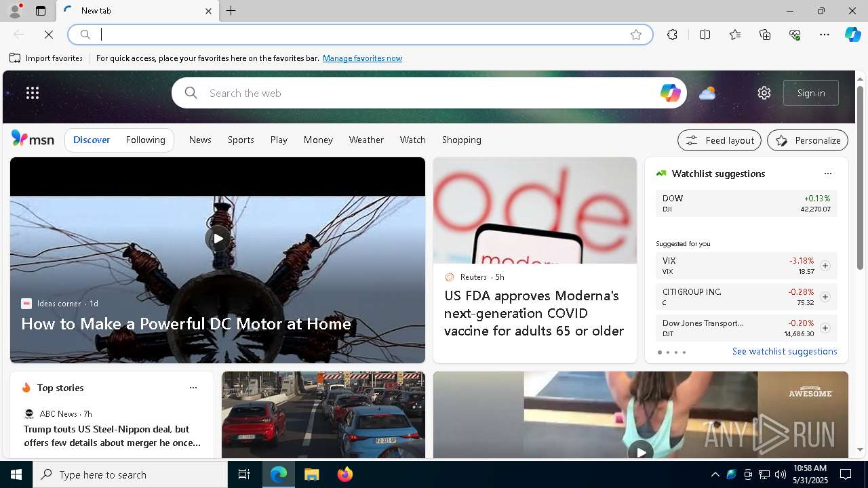
Task: Go to the msn logo home
Action: (x=33, y=139)
